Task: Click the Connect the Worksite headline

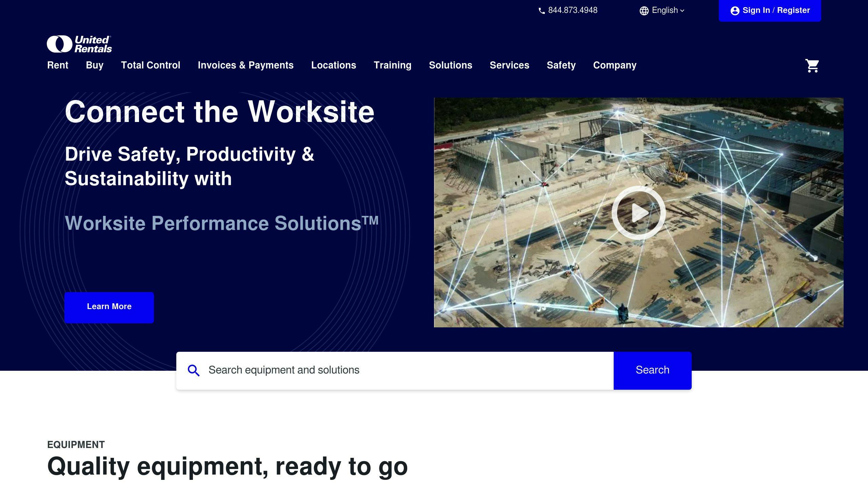Action: click(219, 111)
